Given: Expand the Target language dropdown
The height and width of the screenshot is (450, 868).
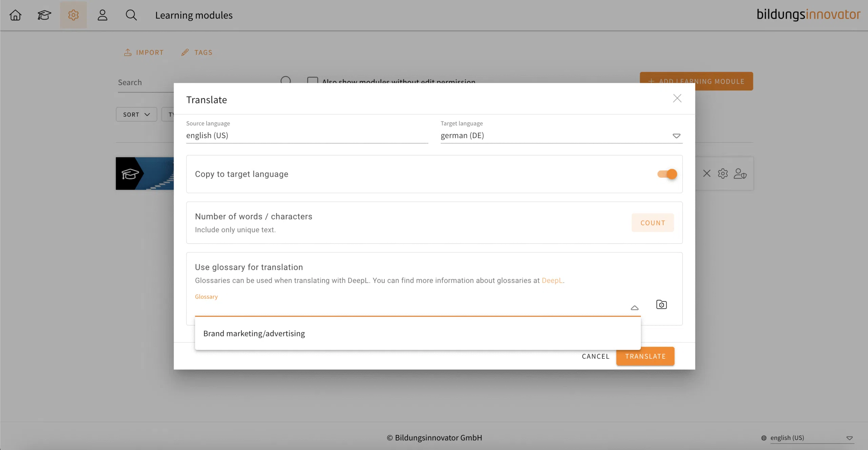Looking at the screenshot, I should click(x=676, y=136).
